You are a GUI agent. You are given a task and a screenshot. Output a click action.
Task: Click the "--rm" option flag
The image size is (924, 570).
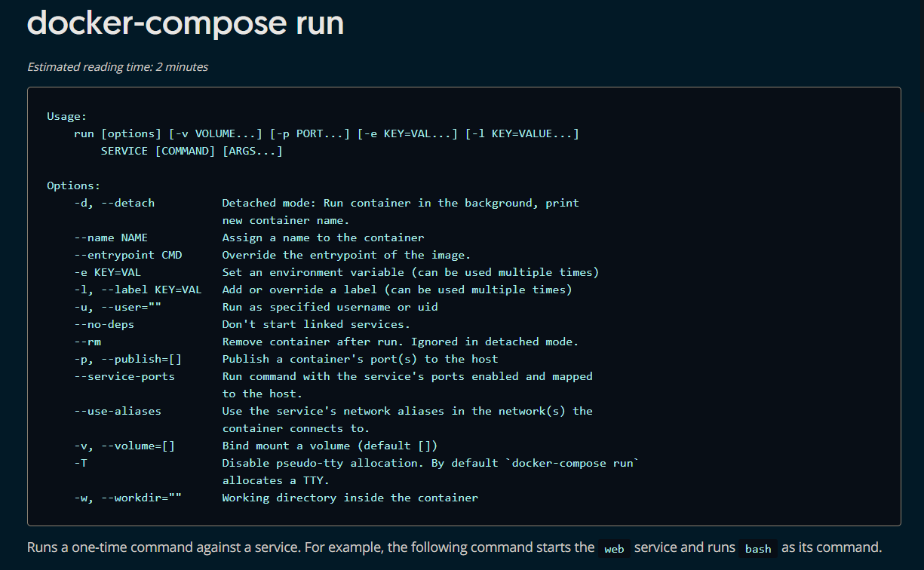click(87, 342)
